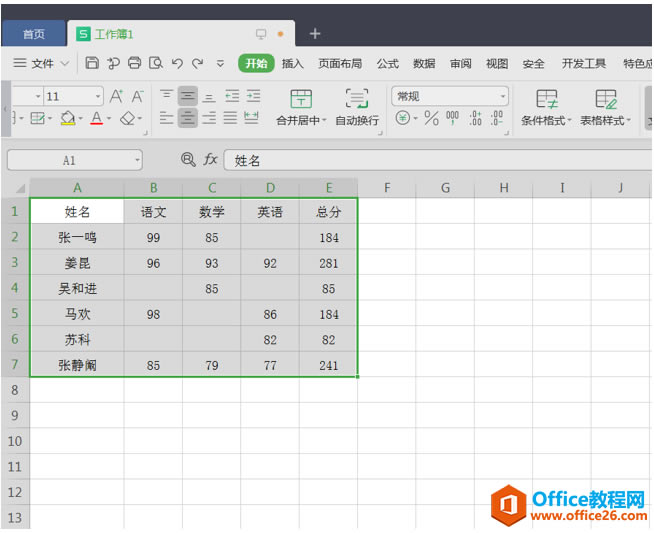Image resolution: width=654 pixels, height=533 pixels.
Task: Open Print Preview icon
Action: click(156, 63)
